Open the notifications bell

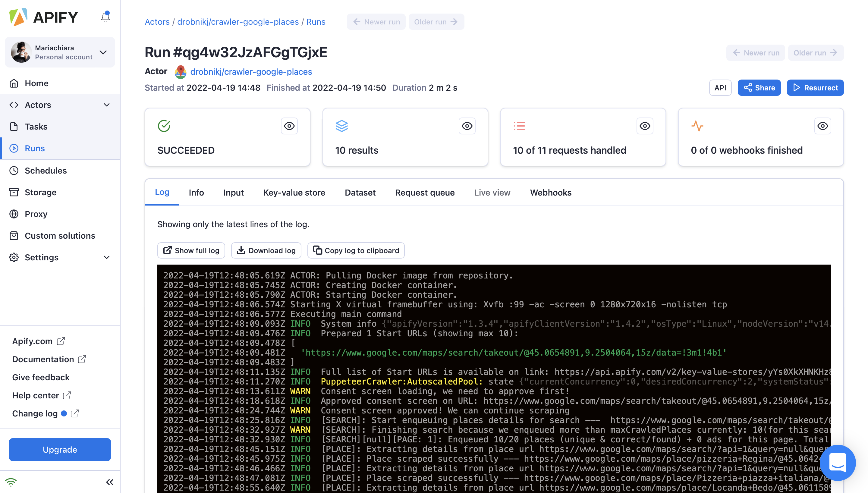pos(105,17)
